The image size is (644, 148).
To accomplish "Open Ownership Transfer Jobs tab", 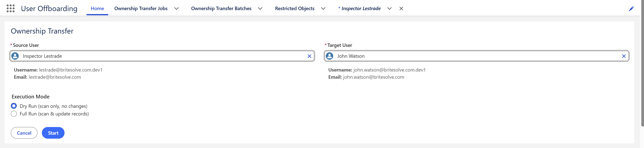I will pos(141,9).
